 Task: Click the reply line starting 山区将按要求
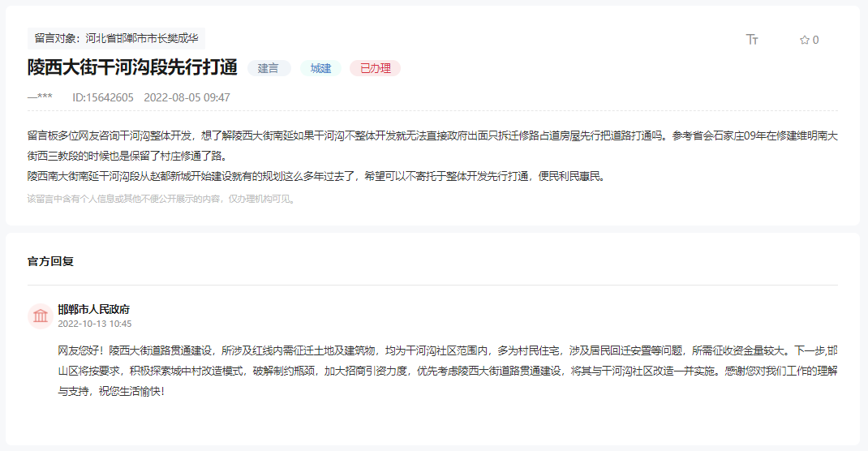point(447,371)
